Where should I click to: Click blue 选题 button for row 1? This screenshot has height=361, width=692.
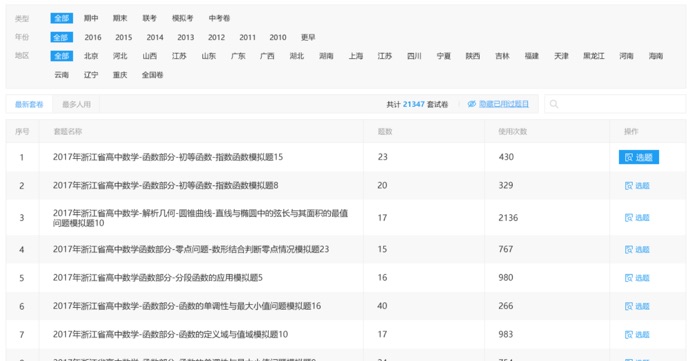(639, 157)
